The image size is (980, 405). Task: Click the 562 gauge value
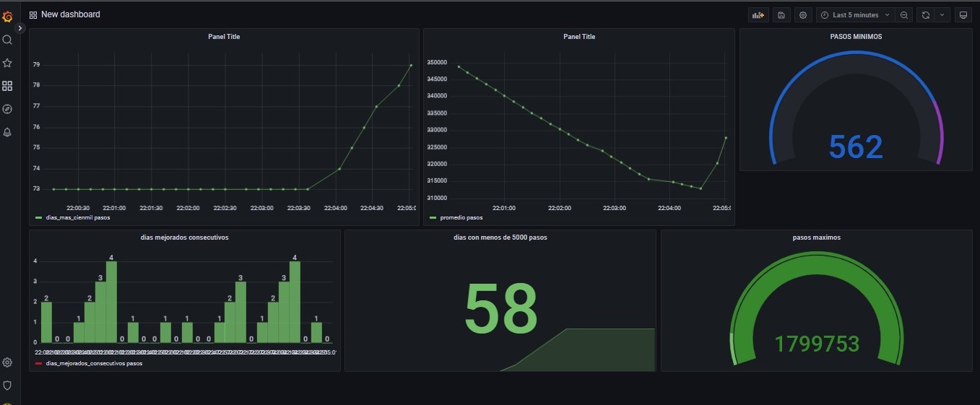click(856, 147)
